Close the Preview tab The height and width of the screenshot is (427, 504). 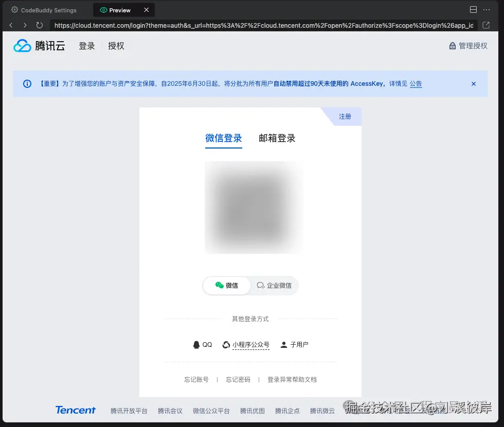pos(146,10)
